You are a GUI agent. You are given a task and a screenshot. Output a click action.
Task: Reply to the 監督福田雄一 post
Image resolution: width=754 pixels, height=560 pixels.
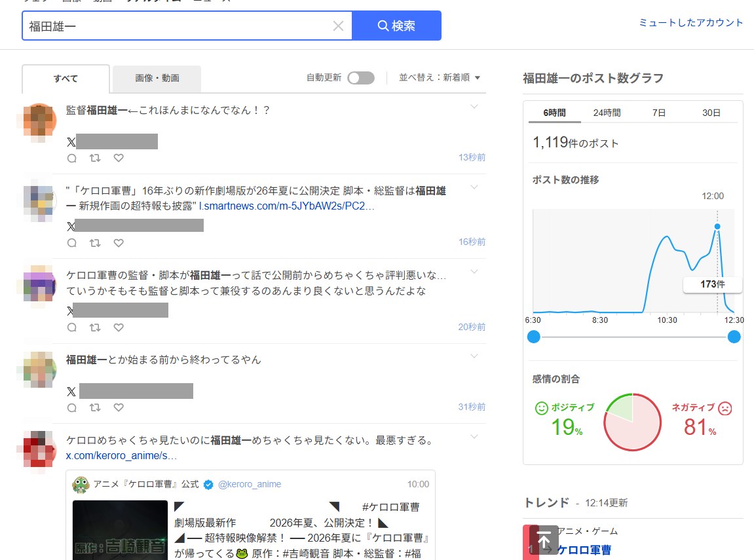(x=71, y=158)
